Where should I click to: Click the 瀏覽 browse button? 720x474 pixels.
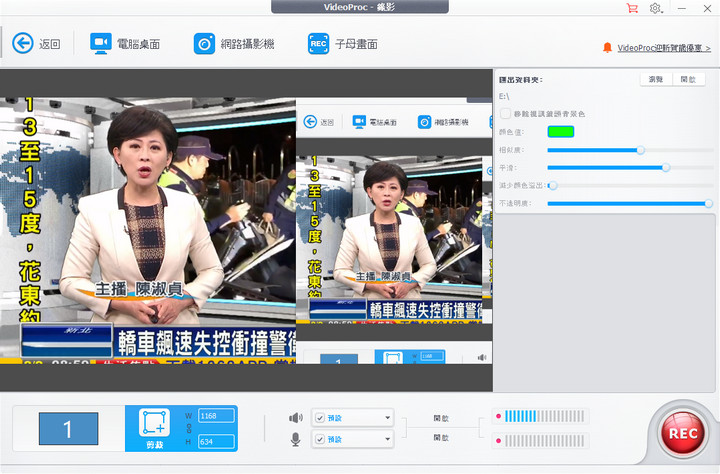click(656, 79)
